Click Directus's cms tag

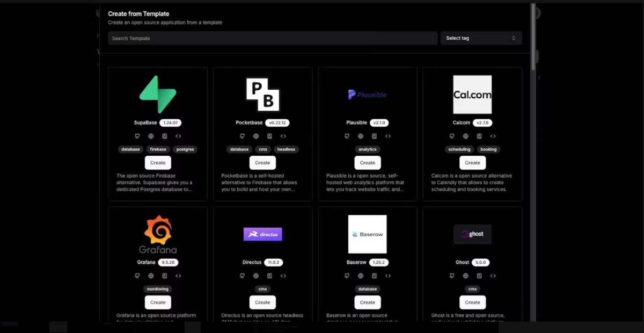pyautogui.click(x=262, y=289)
